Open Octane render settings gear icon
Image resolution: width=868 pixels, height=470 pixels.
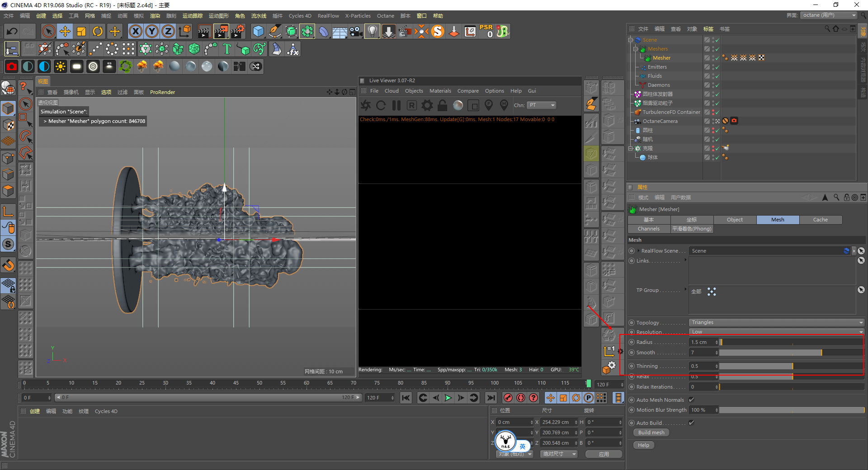(x=427, y=105)
